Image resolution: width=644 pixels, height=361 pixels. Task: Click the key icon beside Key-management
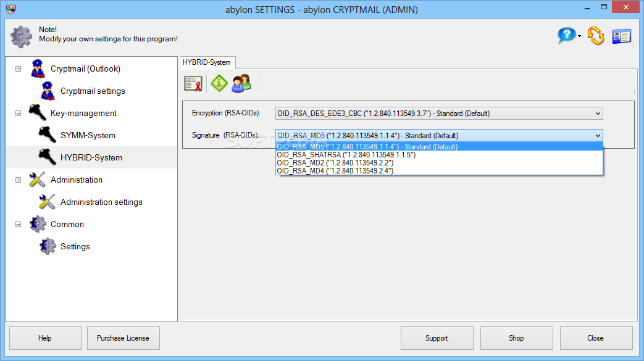coord(38,112)
